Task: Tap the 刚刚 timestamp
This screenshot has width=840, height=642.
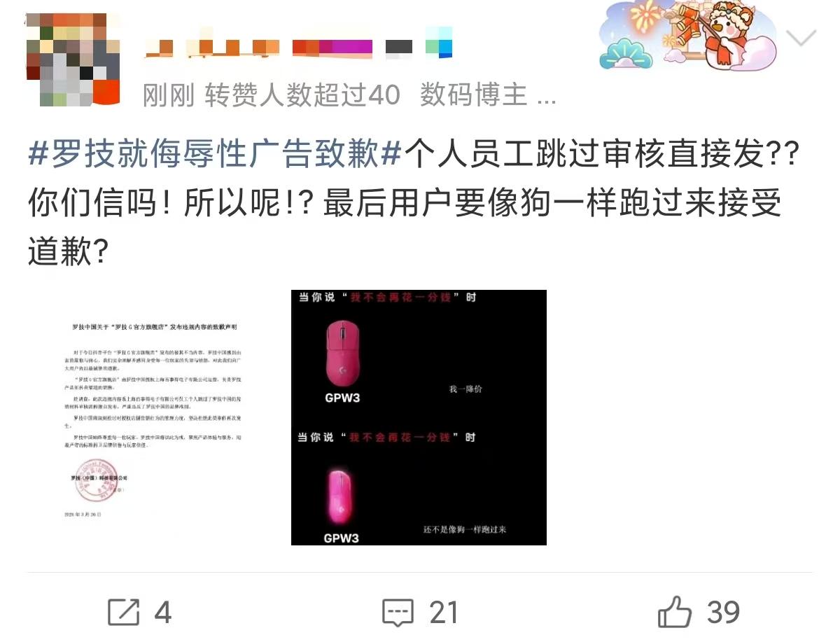Action: 169,95
